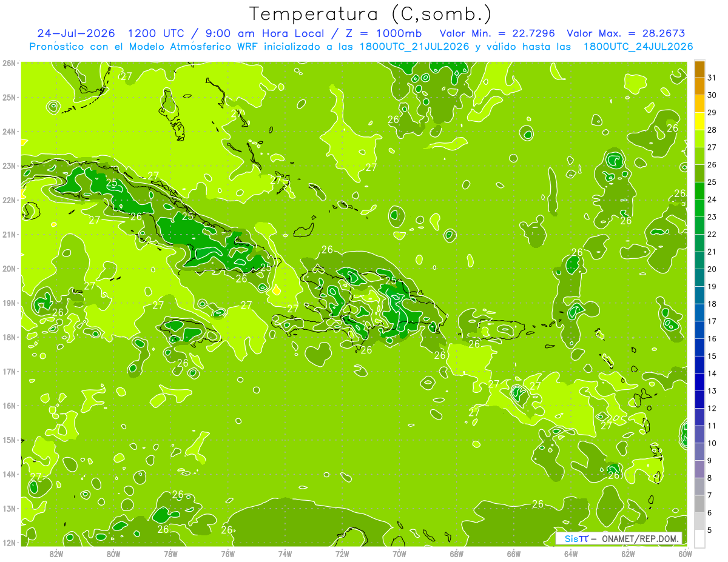
Task: Click the white swatch at the colorbar bottom
Action: [x=699, y=538]
